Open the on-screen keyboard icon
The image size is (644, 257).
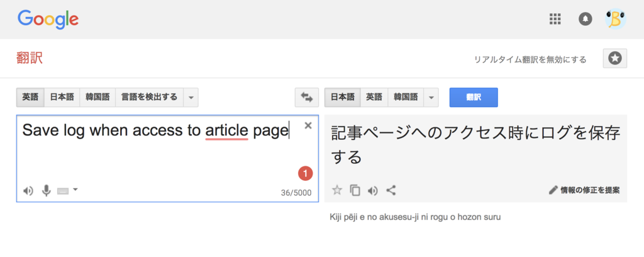[x=62, y=191]
